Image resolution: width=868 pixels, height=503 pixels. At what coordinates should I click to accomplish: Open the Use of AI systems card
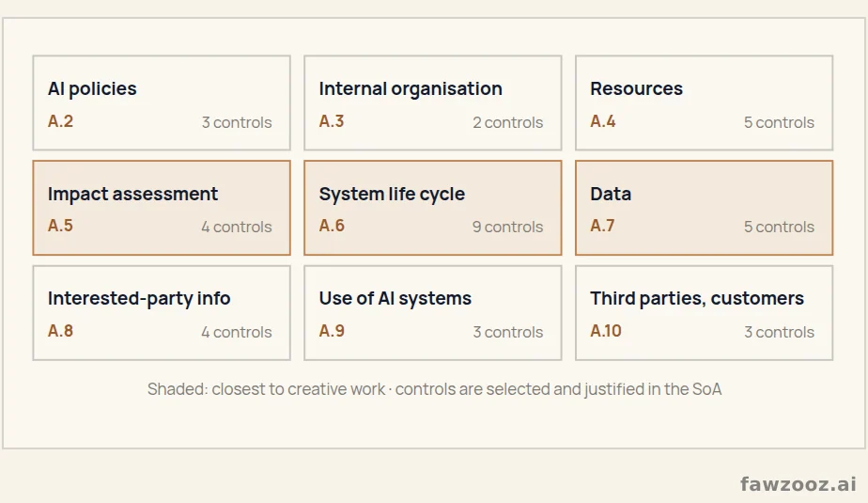click(x=433, y=313)
